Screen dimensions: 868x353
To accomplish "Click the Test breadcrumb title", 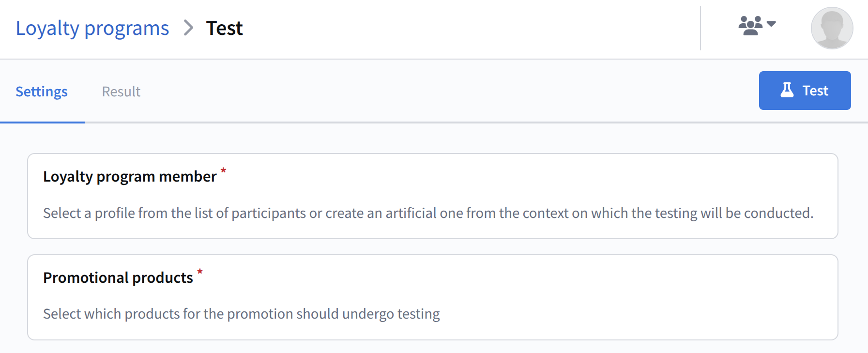I will [x=224, y=28].
